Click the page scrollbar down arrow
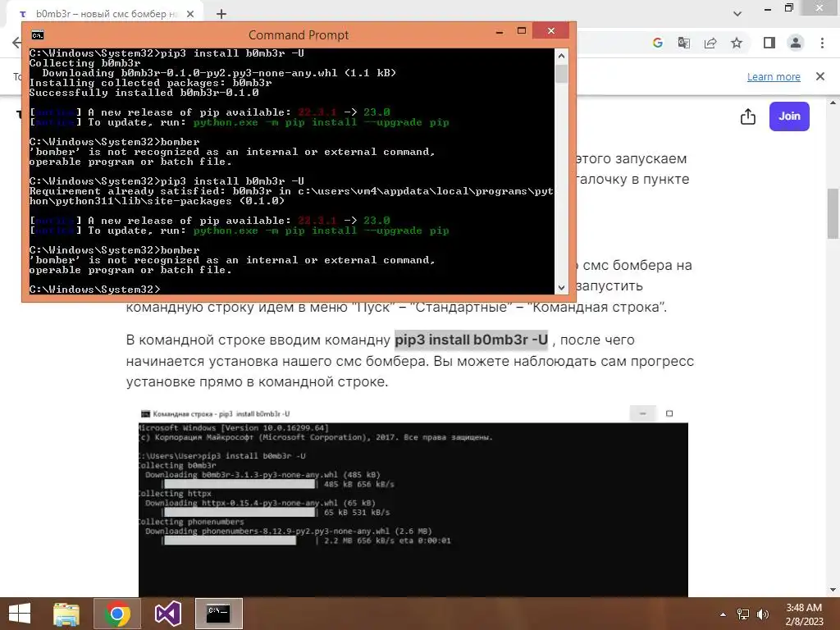The height and width of the screenshot is (630, 840). pos(833,590)
